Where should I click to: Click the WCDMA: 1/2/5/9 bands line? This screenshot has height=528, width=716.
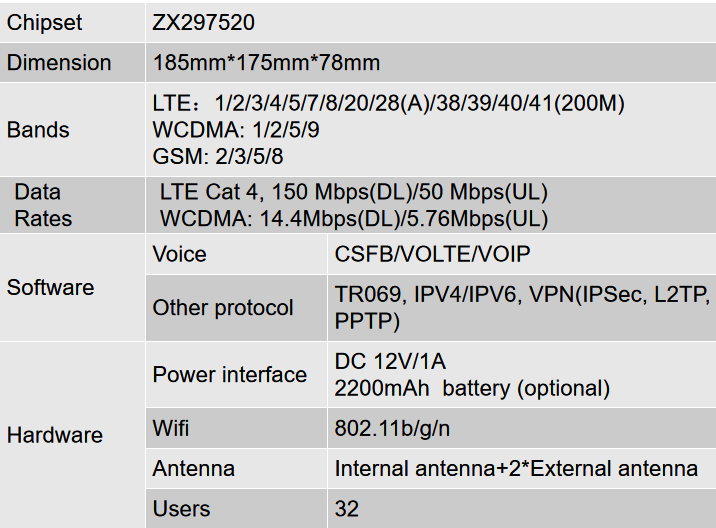coord(236,130)
